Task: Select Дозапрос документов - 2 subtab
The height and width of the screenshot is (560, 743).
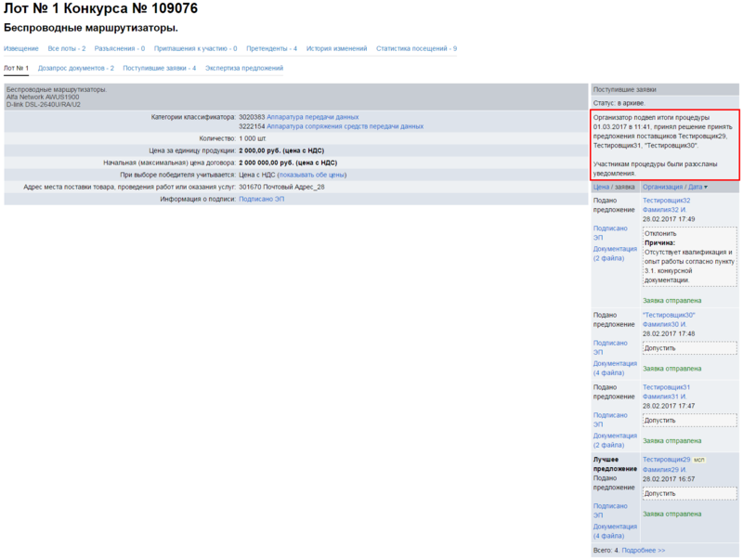Action: point(76,68)
